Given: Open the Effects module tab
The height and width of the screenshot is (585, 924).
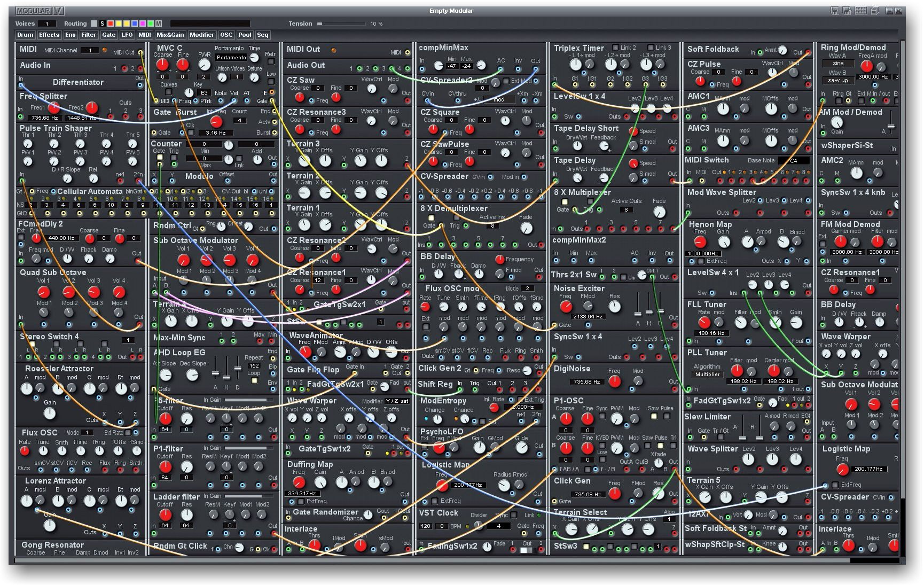Looking at the screenshot, I should point(49,35).
